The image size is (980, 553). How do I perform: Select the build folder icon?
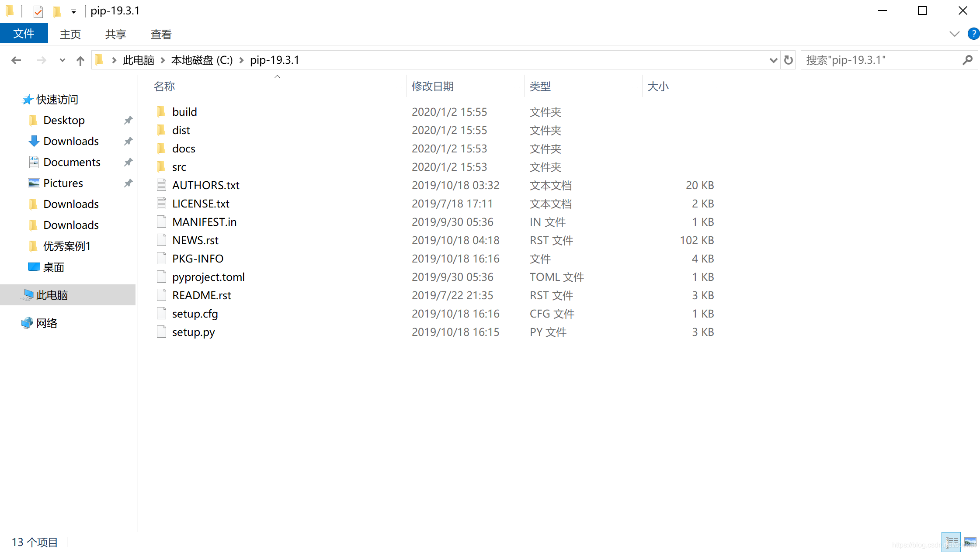coord(161,112)
